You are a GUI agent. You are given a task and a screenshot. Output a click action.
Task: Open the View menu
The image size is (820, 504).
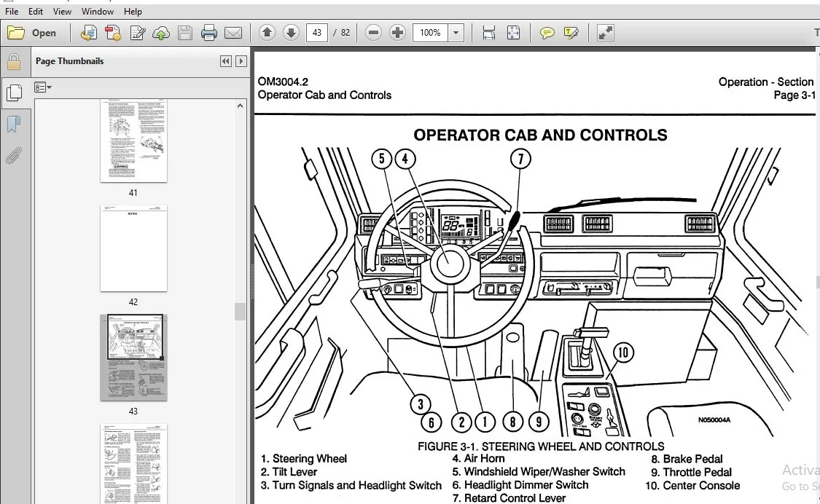62,11
